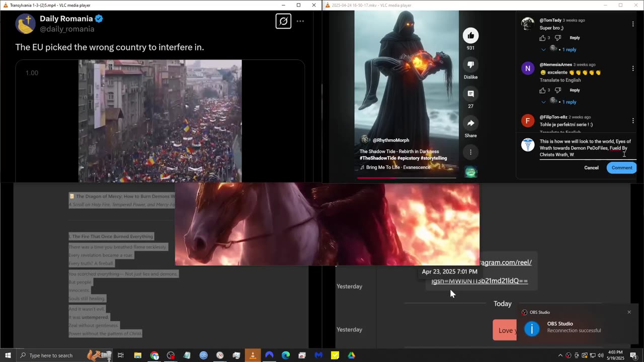Open @NemesiaArnes's profile avatar
Image resolution: width=644 pixels, height=362 pixels.
tap(527, 68)
